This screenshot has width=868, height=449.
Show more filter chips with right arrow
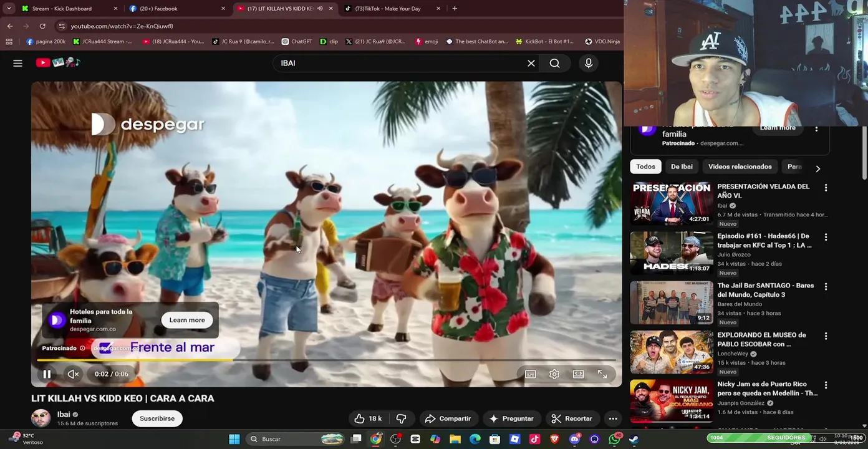pyautogui.click(x=817, y=168)
